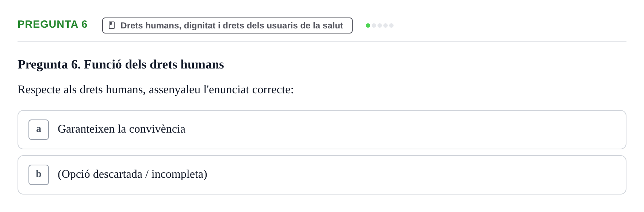Viewport: 644px width, 212px height.
Task: Click the 'b' letter badge
Action: [x=39, y=175]
